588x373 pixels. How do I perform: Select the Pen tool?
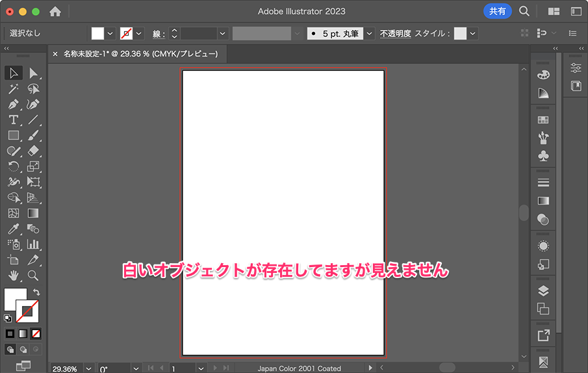pos(13,104)
